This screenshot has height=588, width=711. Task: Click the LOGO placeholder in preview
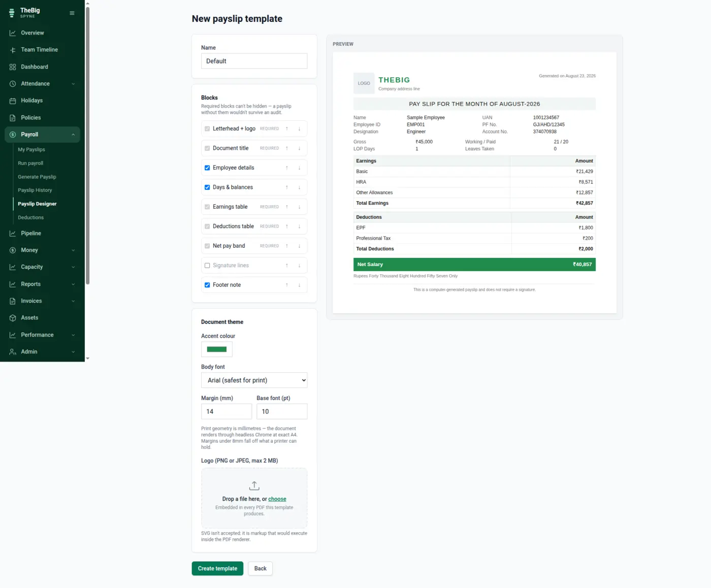click(x=364, y=83)
